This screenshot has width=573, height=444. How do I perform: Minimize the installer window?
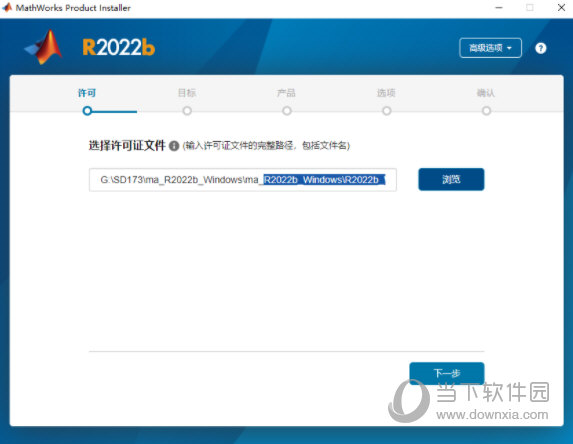click(x=499, y=8)
